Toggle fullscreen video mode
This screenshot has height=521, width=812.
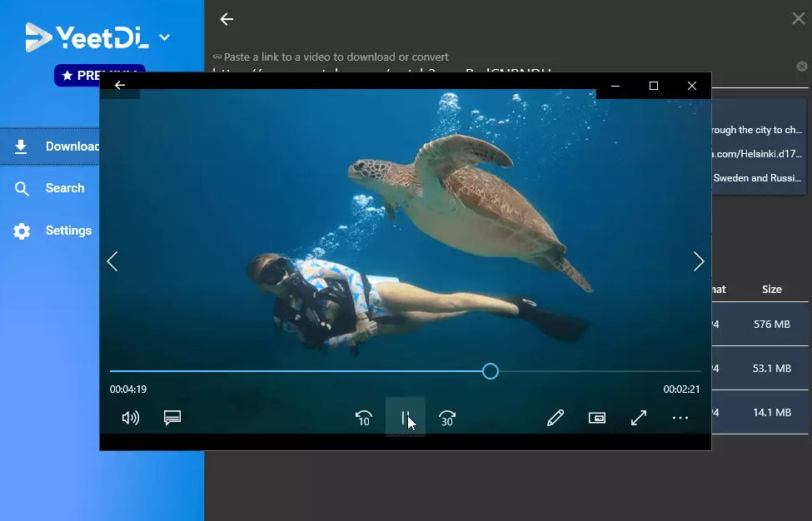(639, 418)
